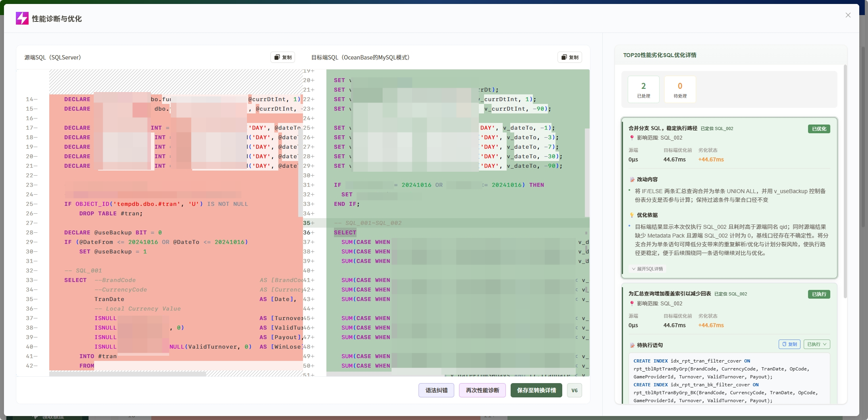Click the lightning bolt app logo
868x420 pixels.
click(22, 18)
